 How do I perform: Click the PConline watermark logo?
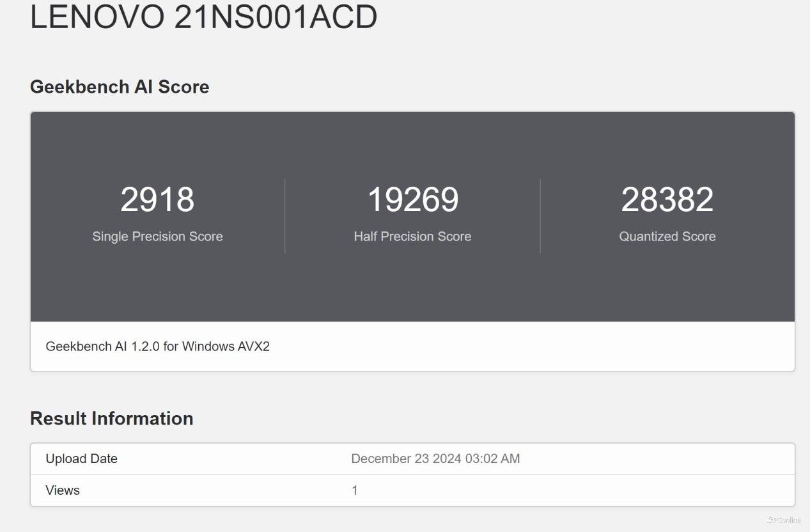pyautogui.click(x=783, y=520)
